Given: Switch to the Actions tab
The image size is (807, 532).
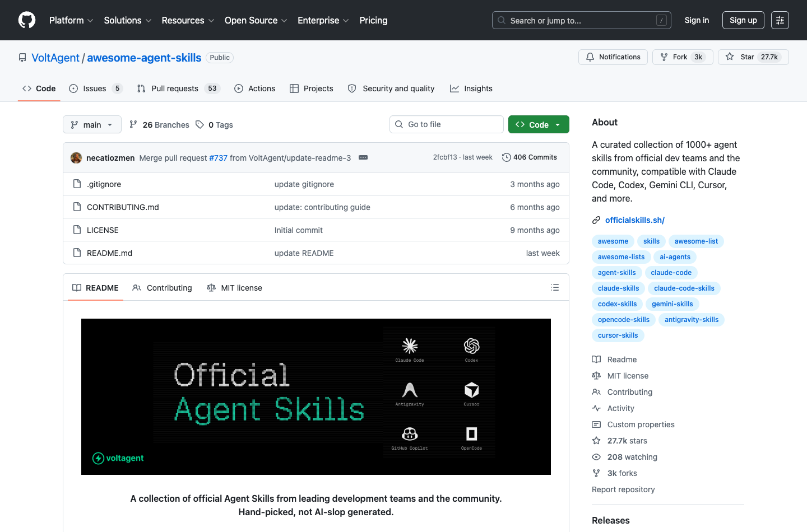Looking at the screenshot, I should coord(254,88).
